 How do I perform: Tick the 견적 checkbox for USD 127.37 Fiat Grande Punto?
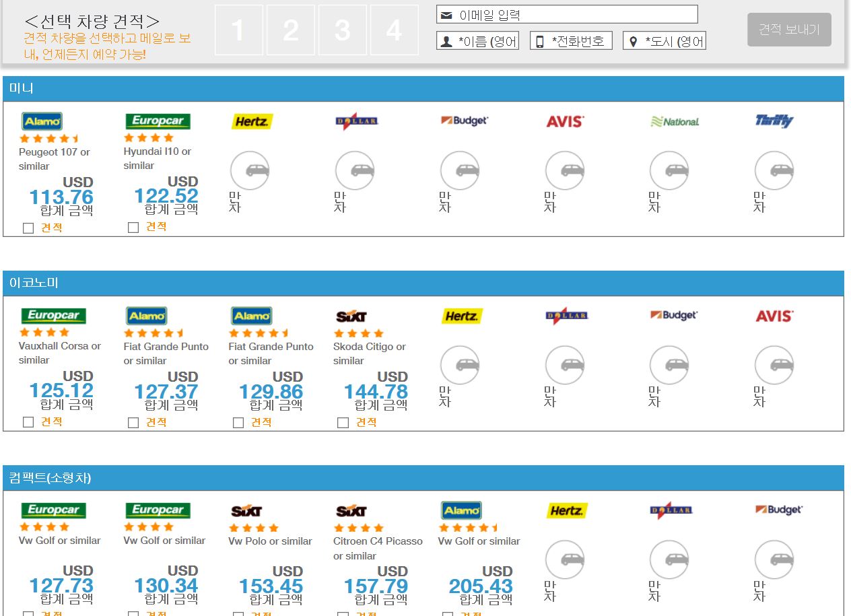coord(133,423)
